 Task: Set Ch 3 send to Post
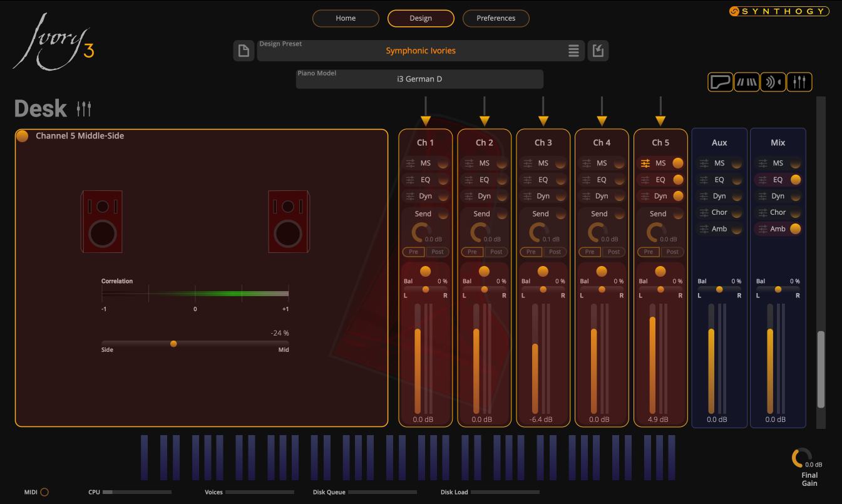pos(555,252)
